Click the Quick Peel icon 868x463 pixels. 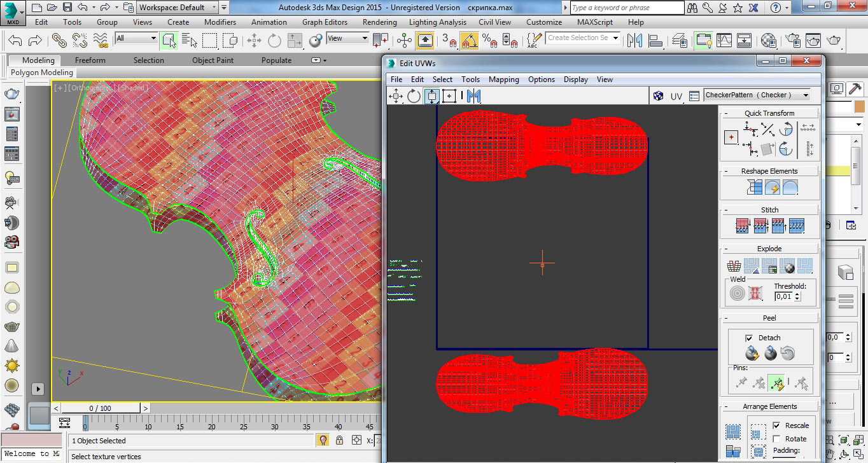(752, 353)
